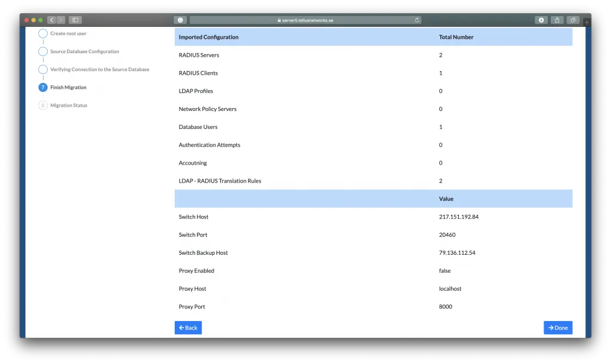Click the new tab plus icon

click(x=587, y=23)
